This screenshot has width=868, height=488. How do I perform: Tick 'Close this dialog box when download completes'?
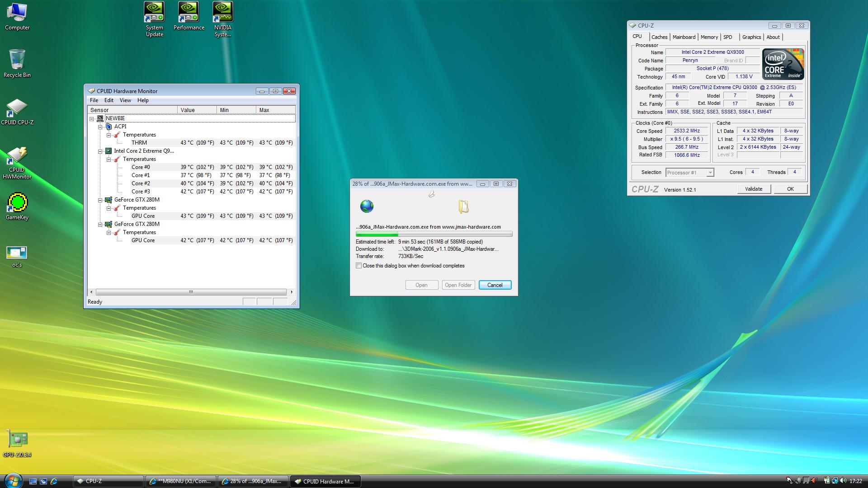pyautogui.click(x=359, y=266)
